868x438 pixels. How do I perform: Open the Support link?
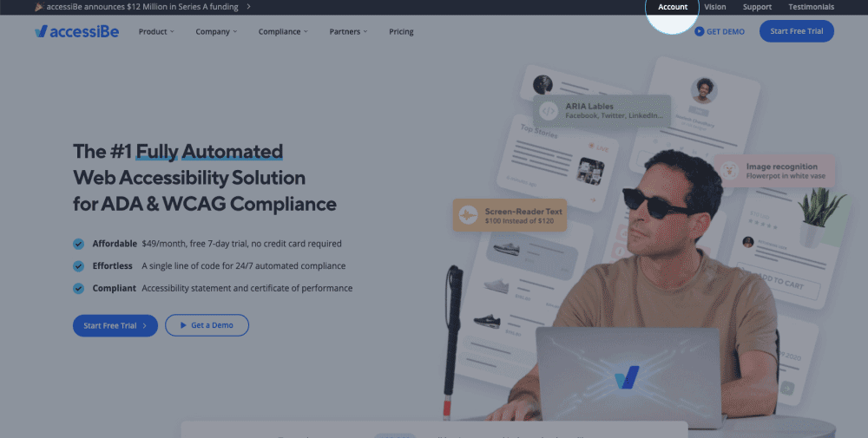point(757,7)
